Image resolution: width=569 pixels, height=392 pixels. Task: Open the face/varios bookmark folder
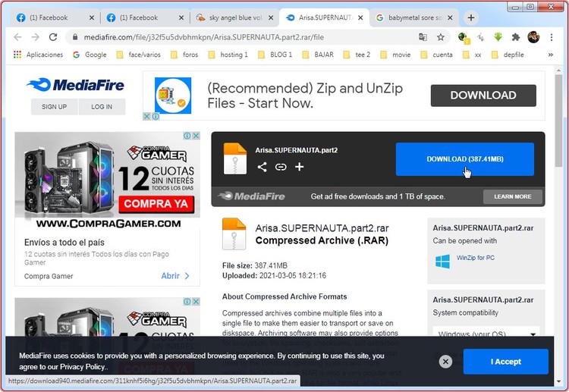138,55
